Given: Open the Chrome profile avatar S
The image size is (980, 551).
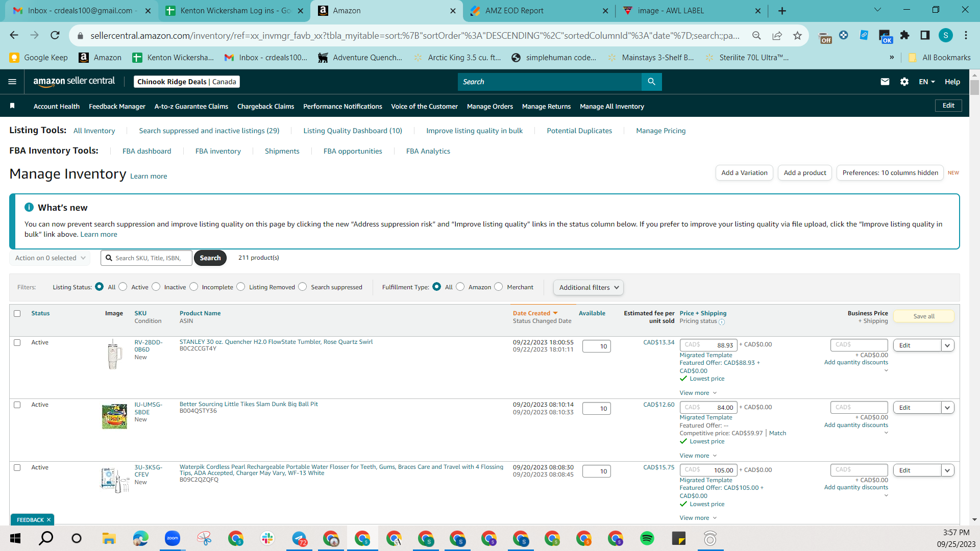Looking at the screenshot, I should click(x=946, y=35).
